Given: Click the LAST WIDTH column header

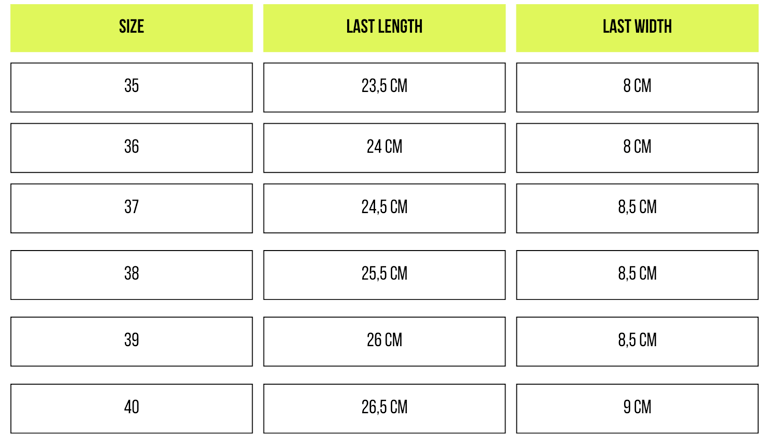Looking at the screenshot, I should coord(637,28).
